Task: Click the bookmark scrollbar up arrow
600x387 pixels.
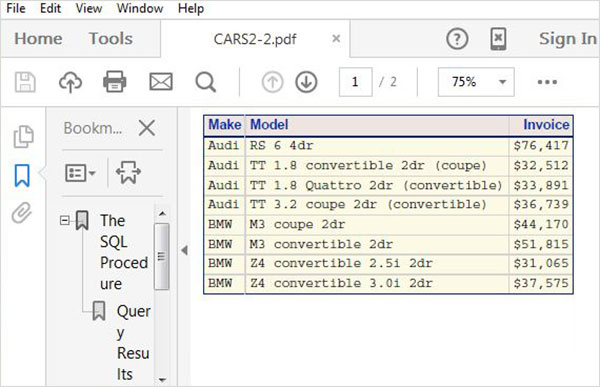Action: pos(162,214)
